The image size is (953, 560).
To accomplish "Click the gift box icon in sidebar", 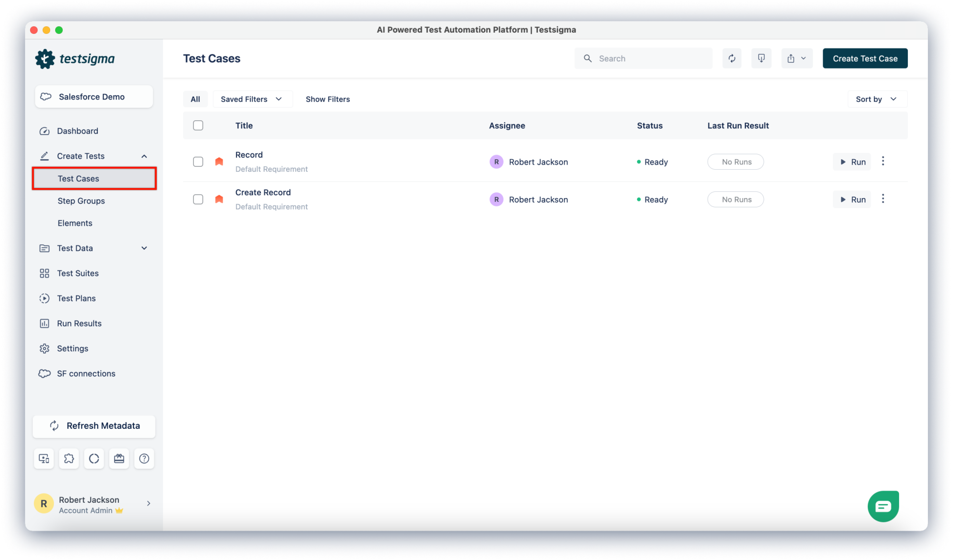I will tap(119, 458).
